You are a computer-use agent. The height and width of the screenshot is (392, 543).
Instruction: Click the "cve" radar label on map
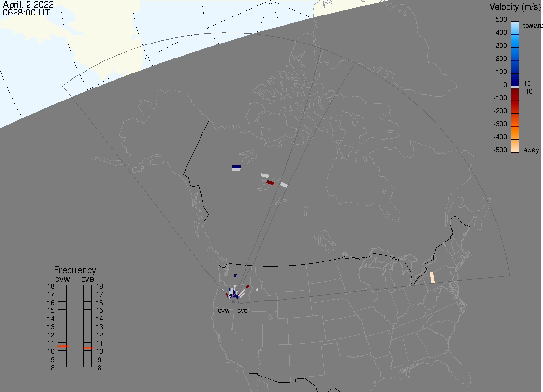coord(243,310)
